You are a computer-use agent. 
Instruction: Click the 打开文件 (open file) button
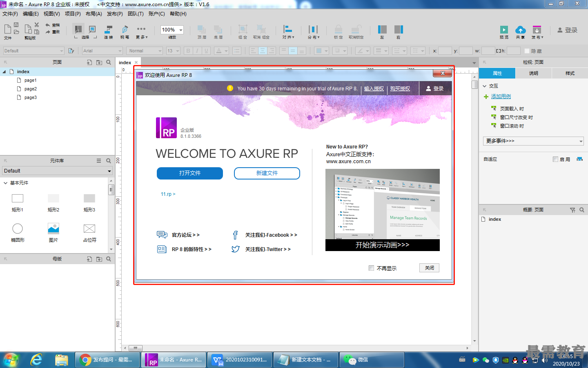tap(190, 173)
